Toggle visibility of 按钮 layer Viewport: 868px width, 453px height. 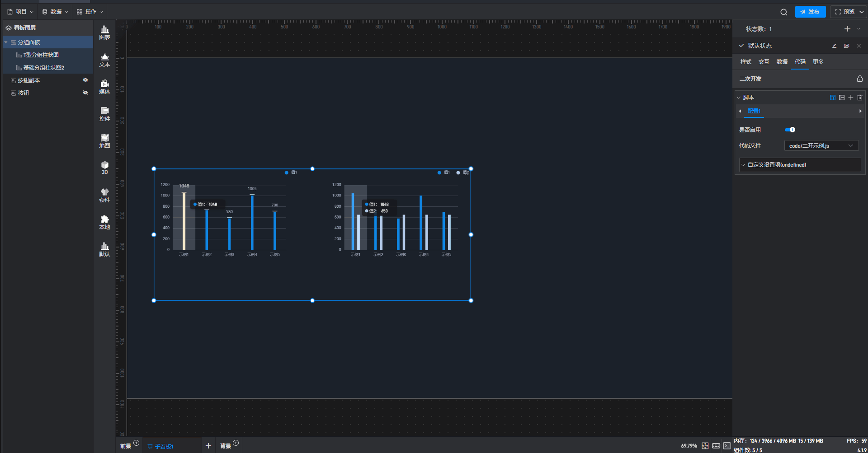(x=85, y=93)
